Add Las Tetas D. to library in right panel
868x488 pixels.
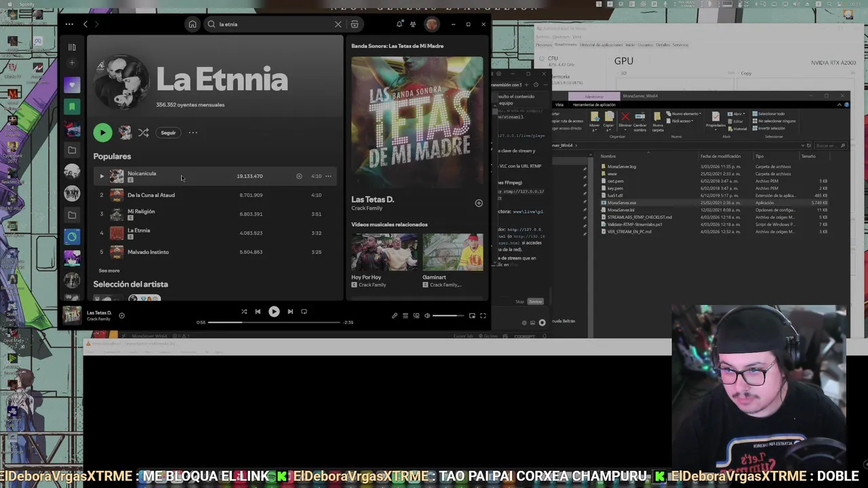click(x=479, y=203)
